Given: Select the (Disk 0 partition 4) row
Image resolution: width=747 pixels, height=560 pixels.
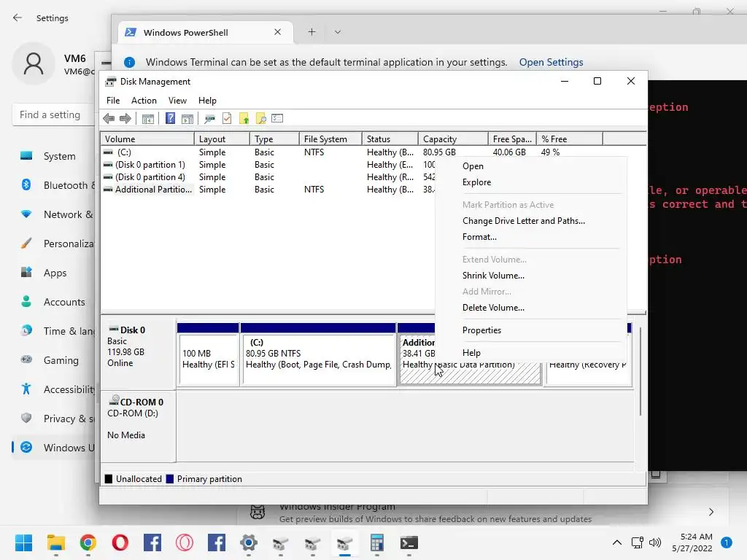Looking at the screenshot, I should [268, 177].
